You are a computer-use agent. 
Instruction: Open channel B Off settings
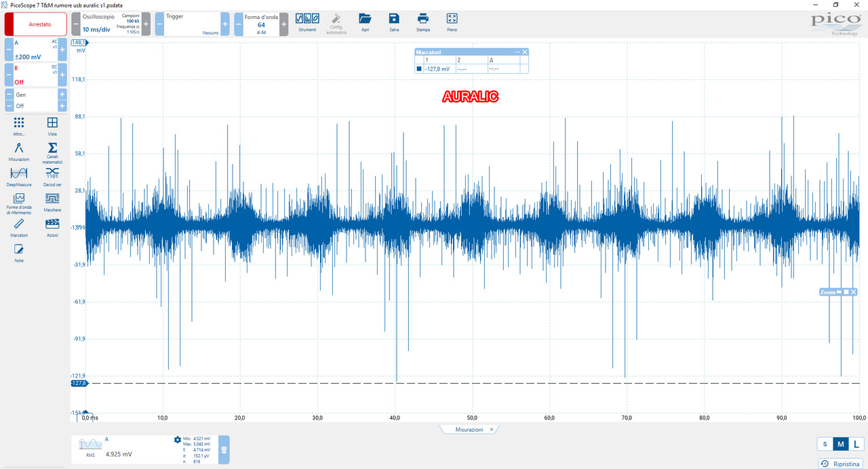click(36, 75)
